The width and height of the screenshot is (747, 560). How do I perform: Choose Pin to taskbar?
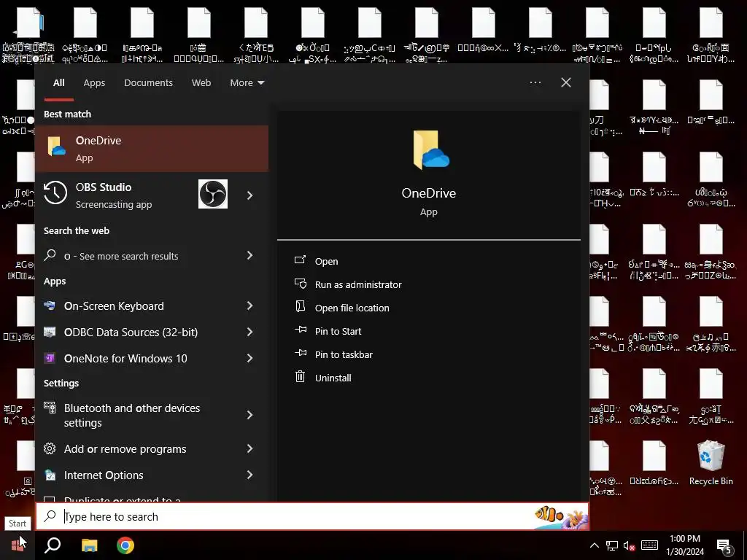pyautogui.click(x=344, y=355)
